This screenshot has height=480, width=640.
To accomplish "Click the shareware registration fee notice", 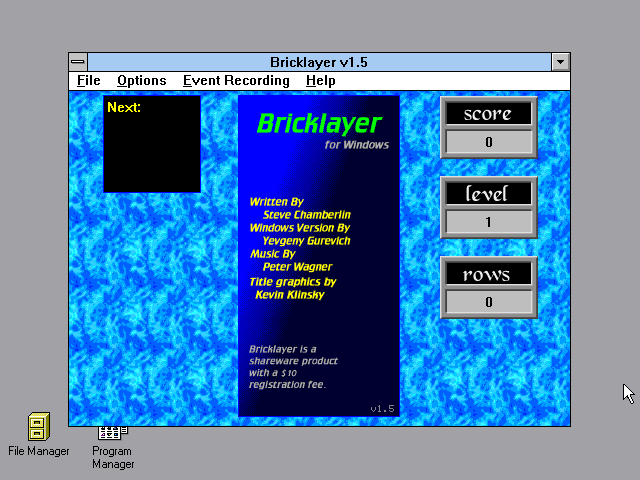I will click(x=293, y=367).
